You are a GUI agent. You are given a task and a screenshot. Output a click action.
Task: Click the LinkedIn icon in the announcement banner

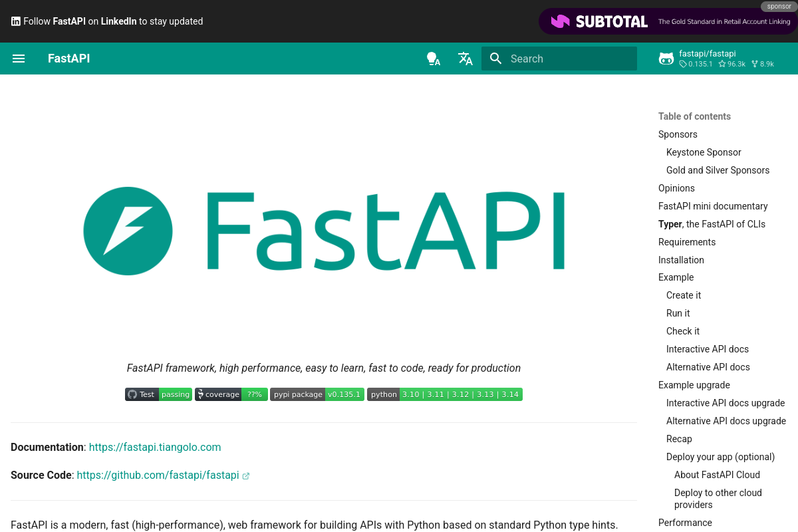15,21
